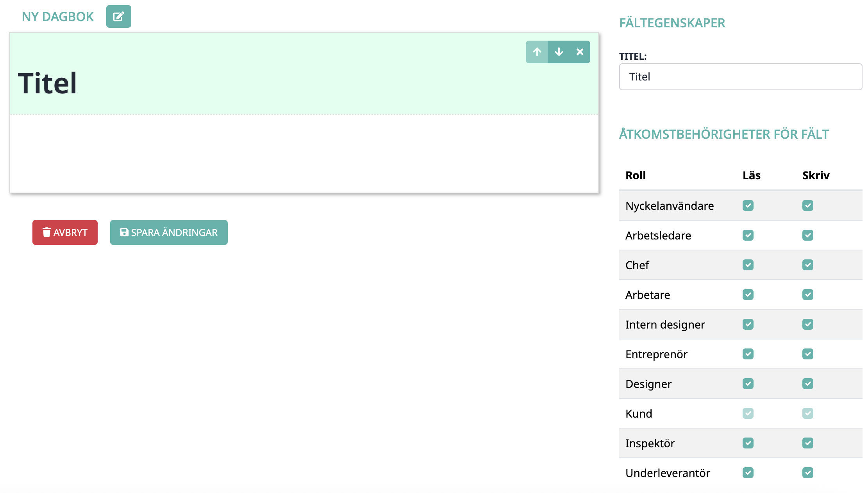Move the Titel field up with the arrow icon
This screenshot has height=493, width=868.
click(x=537, y=52)
